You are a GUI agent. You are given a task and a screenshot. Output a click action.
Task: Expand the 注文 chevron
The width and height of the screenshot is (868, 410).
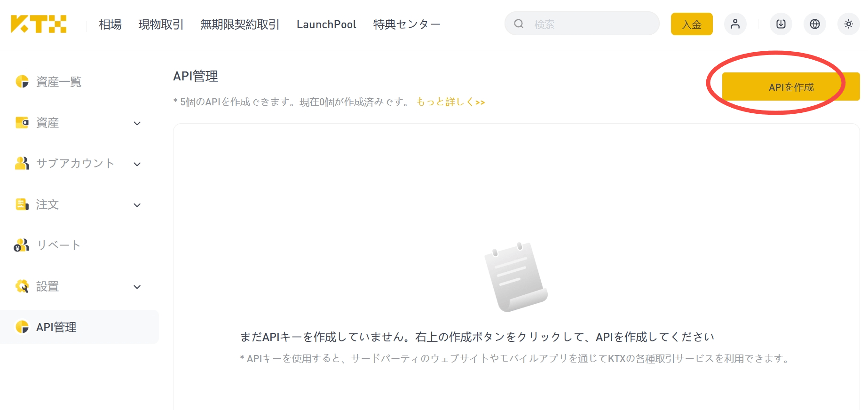click(137, 205)
